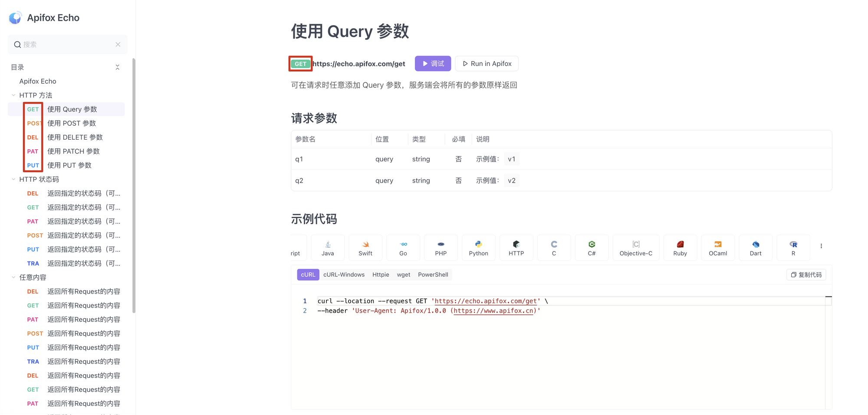Select the Objective-C language icon
This screenshot has height=415, width=868.
click(636, 244)
